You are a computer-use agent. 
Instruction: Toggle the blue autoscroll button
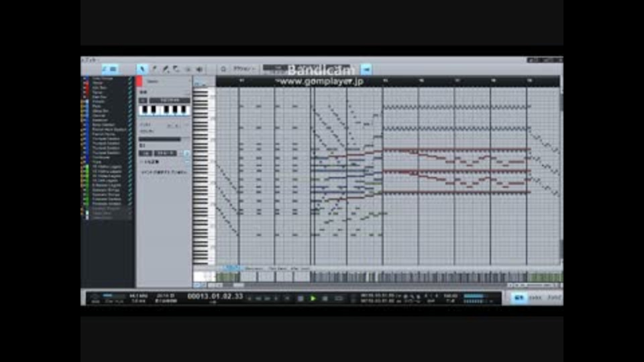coord(366,69)
